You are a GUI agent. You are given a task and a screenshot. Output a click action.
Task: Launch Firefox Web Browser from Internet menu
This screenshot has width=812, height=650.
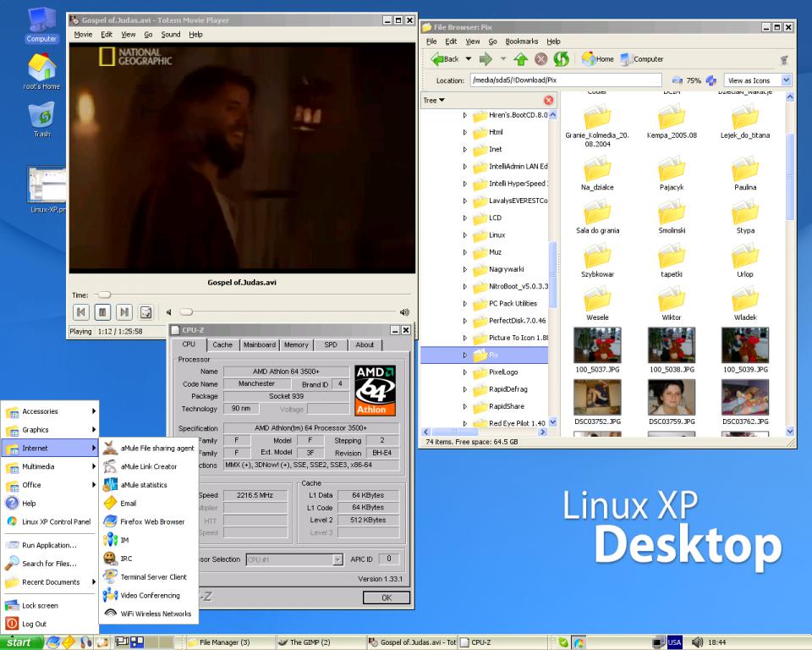(152, 521)
